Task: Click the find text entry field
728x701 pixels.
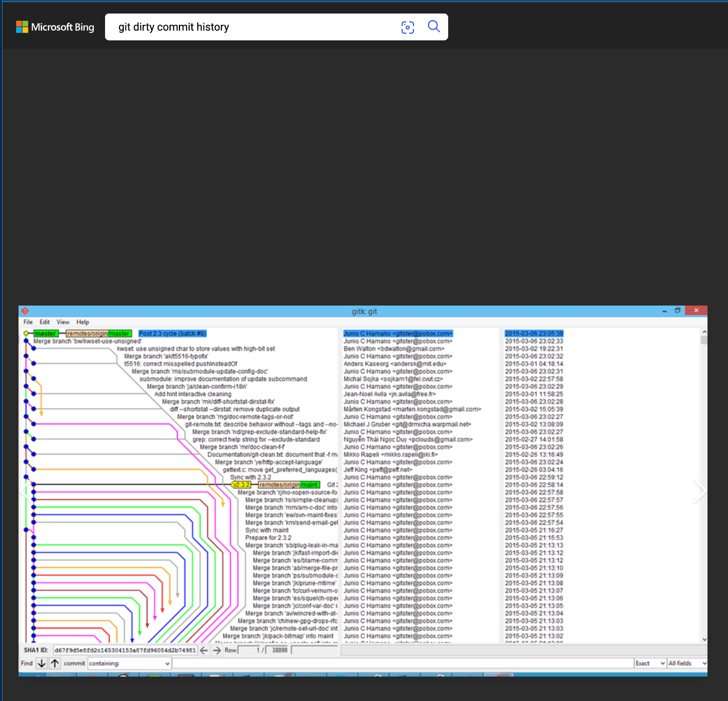Action: tap(403, 664)
